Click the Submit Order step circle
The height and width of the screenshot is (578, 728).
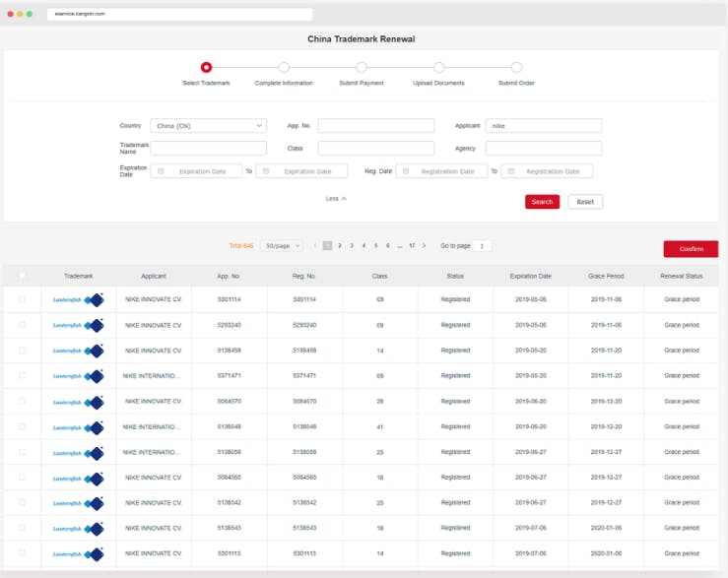516,67
